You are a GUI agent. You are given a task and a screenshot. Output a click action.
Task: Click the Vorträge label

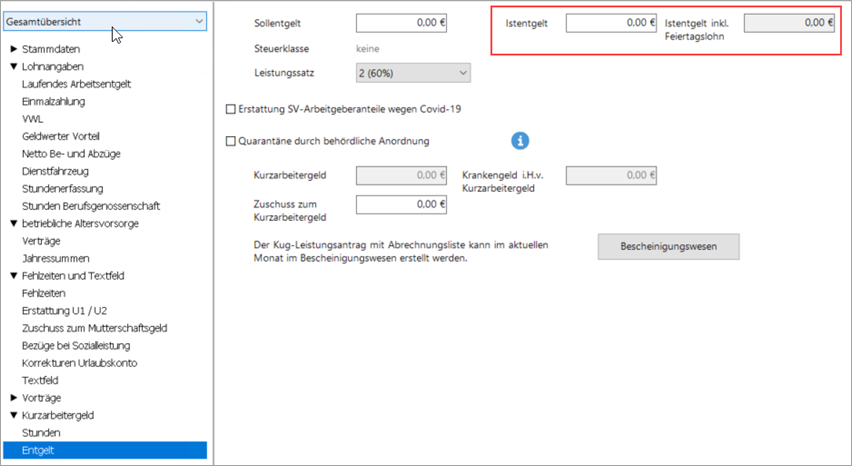pos(42,398)
